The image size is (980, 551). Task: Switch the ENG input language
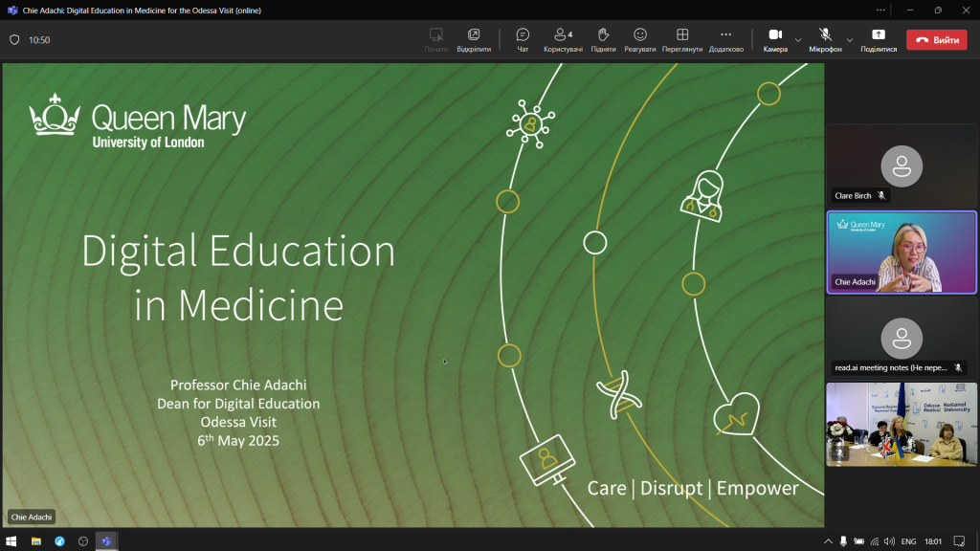click(909, 541)
